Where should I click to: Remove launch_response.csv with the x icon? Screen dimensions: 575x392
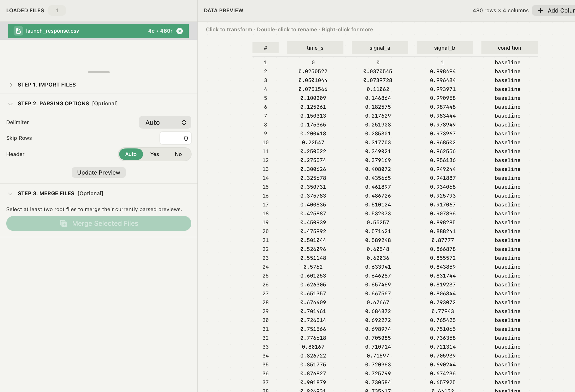[180, 31]
